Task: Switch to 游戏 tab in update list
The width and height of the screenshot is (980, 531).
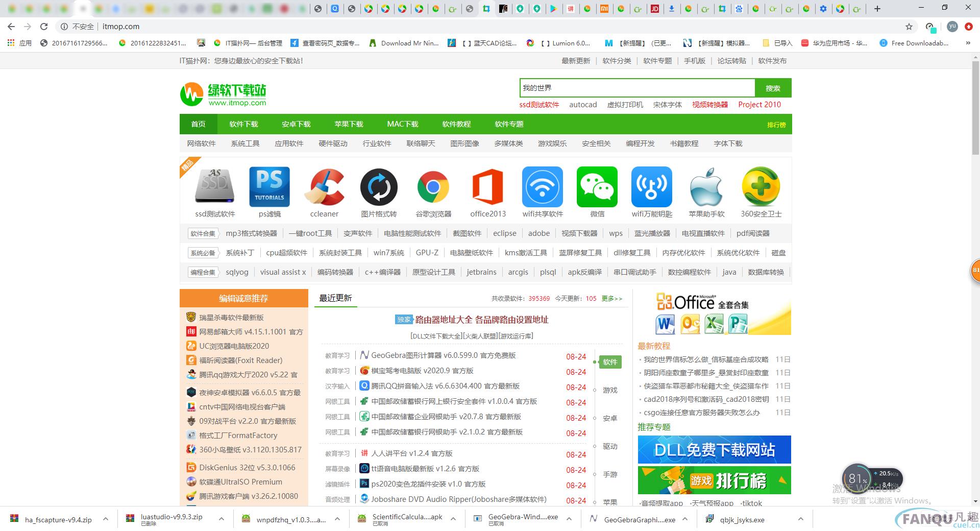Action: (610, 390)
